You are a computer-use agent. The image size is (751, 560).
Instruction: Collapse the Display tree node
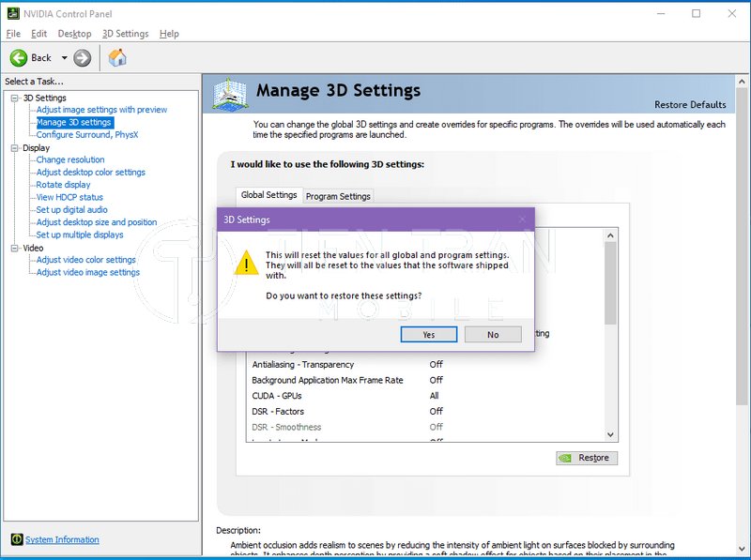pos(15,148)
